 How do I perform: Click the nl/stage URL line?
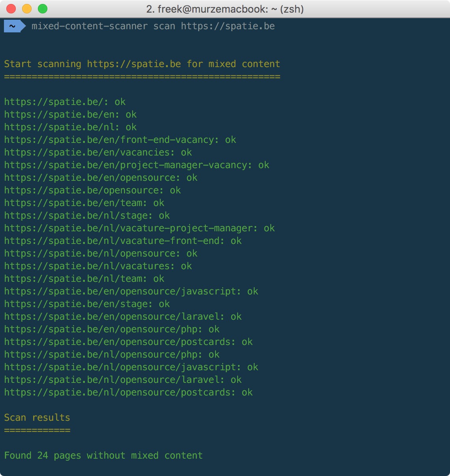(87, 216)
